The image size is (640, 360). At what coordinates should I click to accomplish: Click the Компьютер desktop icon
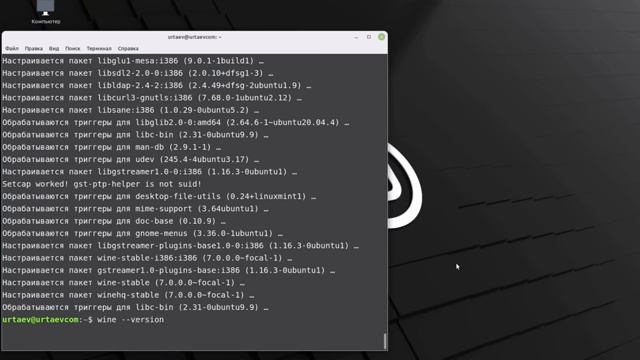pos(46,12)
